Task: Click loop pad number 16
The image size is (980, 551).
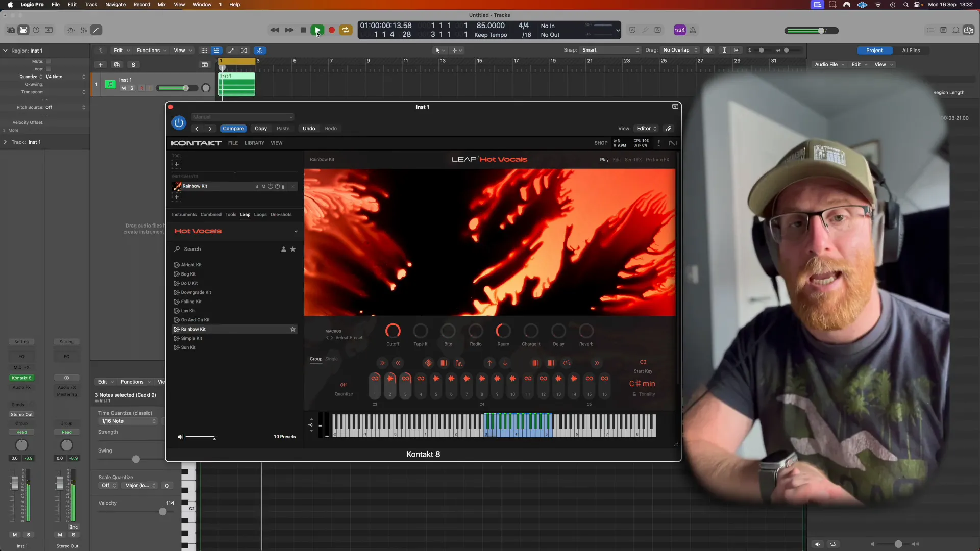Action: click(604, 386)
